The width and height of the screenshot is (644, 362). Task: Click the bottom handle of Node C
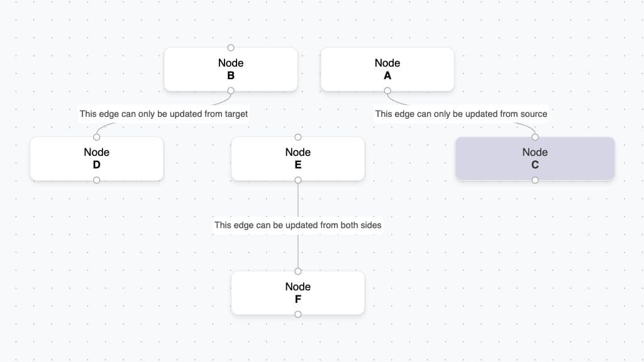tap(535, 180)
